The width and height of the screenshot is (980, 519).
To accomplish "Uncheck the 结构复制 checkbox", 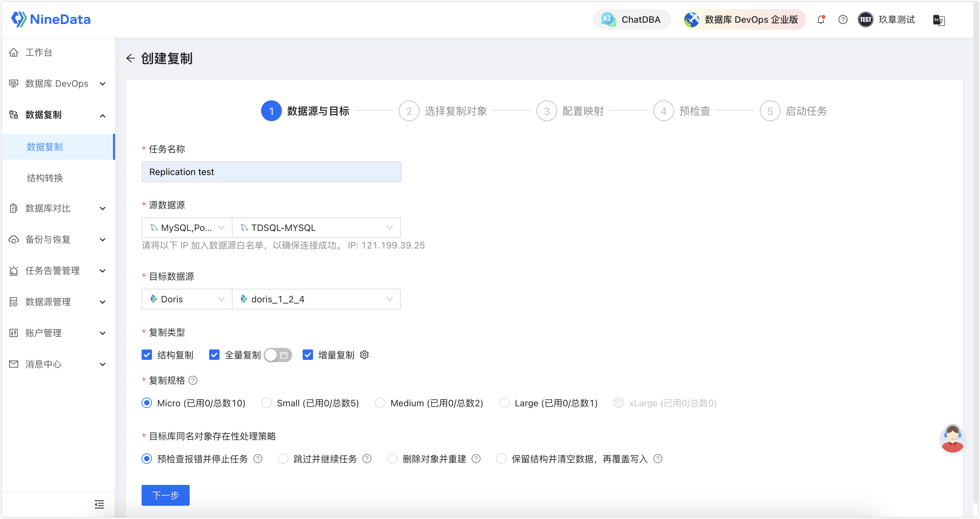I will pos(146,355).
